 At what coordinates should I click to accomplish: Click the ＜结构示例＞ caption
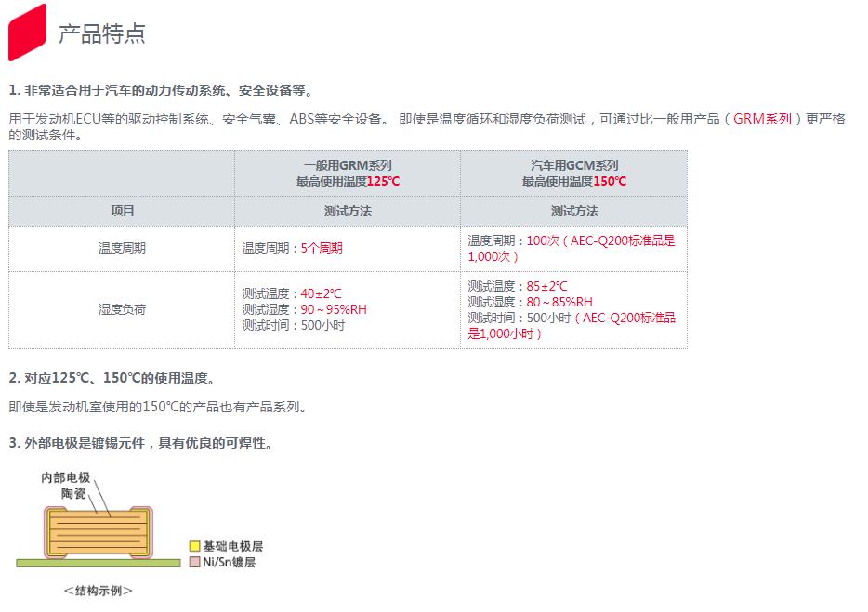coord(98,591)
